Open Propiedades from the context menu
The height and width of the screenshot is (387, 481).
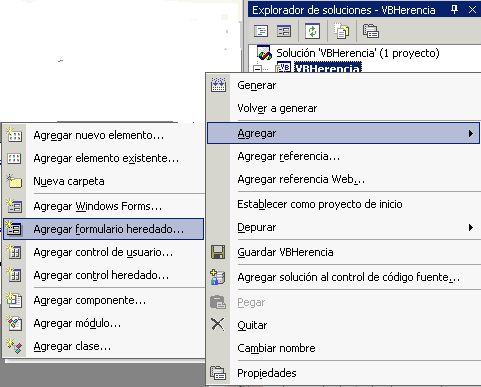344,373
